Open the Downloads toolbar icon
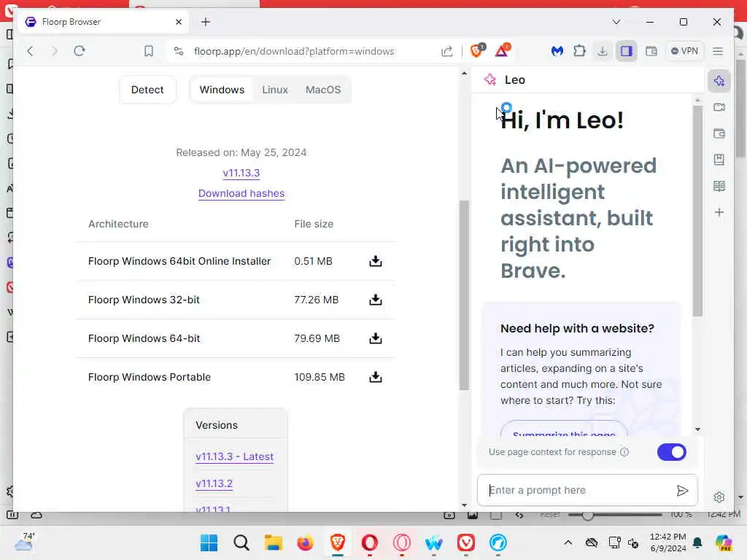The image size is (747, 560). (x=603, y=51)
